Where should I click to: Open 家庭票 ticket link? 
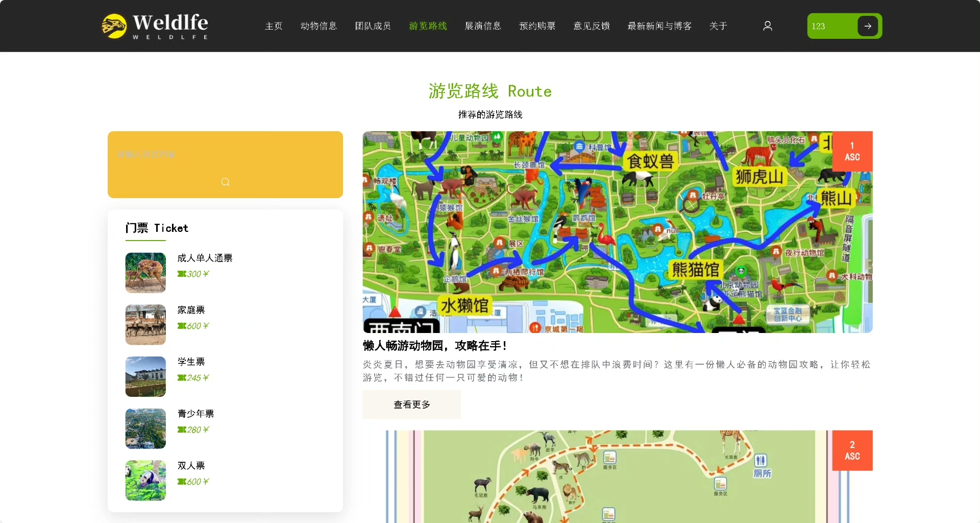tap(191, 310)
